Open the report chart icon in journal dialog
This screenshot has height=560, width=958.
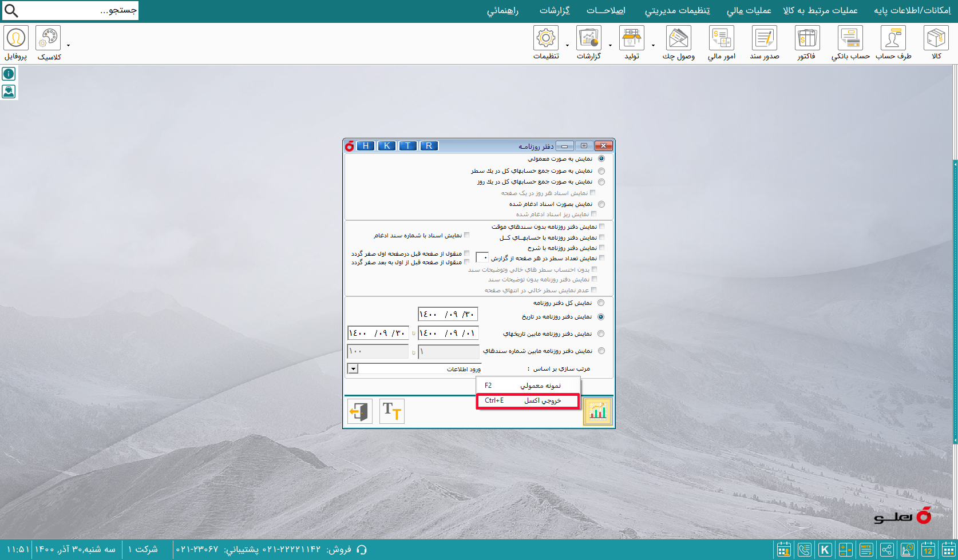[597, 411]
